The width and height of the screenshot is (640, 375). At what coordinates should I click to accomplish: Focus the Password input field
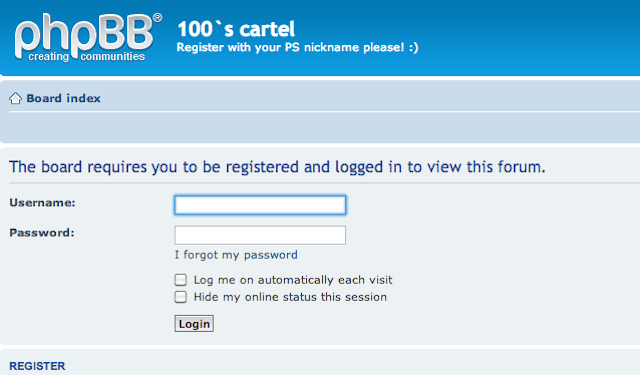pos(260,235)
